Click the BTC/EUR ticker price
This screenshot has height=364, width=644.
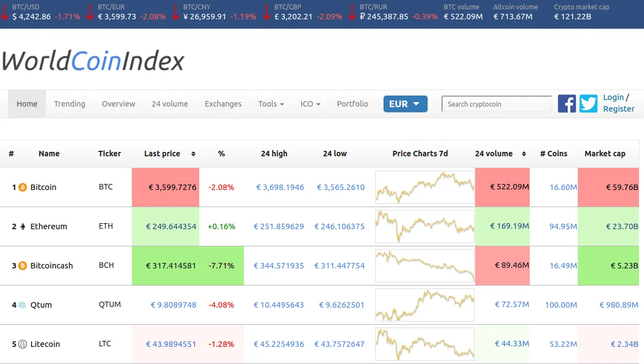tap(116, 17)
